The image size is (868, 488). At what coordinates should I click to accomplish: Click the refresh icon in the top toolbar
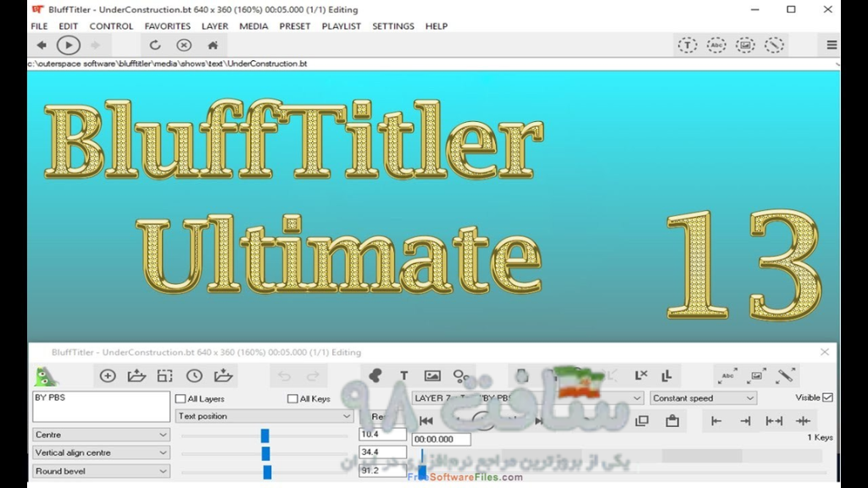tap(155, 46)
